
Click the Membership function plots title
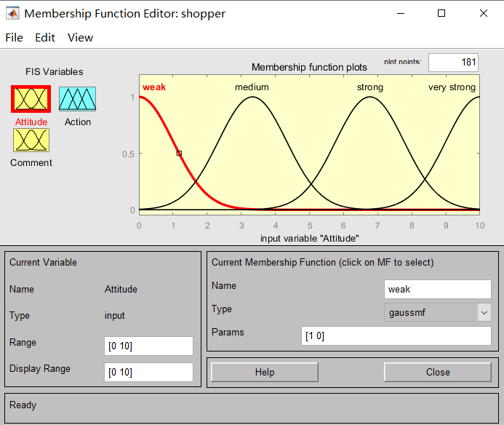coord(309,67)
